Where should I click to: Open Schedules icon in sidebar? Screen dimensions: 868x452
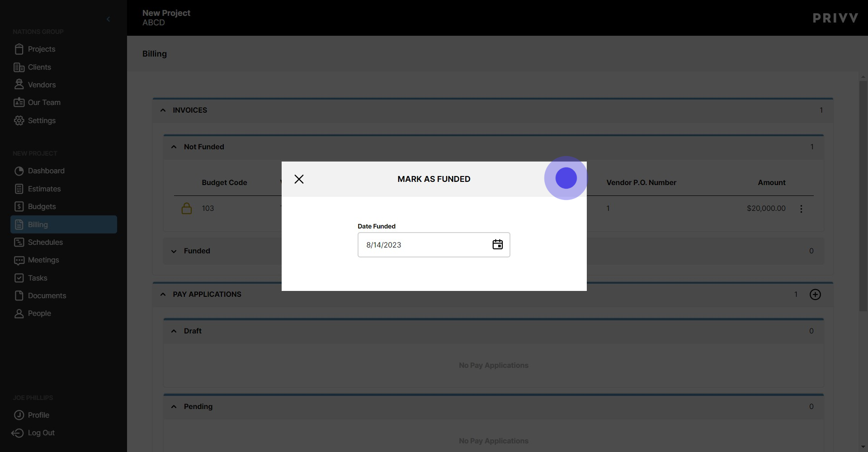(x=19, y=242)
